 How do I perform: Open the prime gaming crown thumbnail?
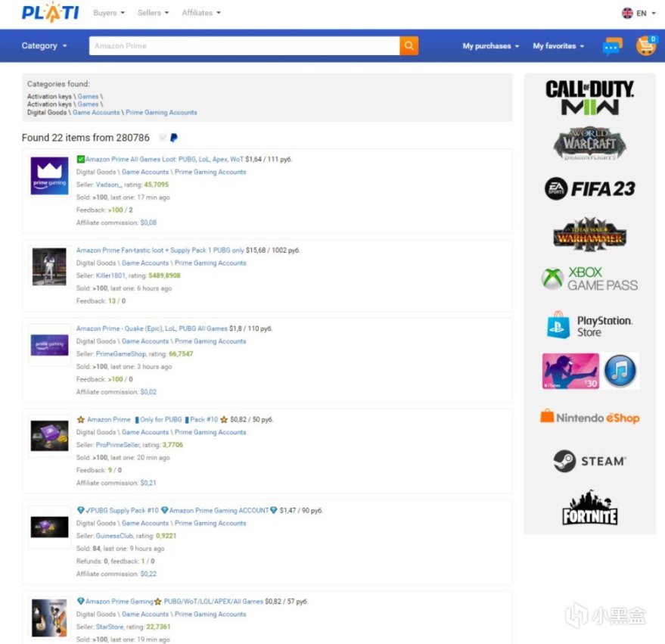coord(50,176)
